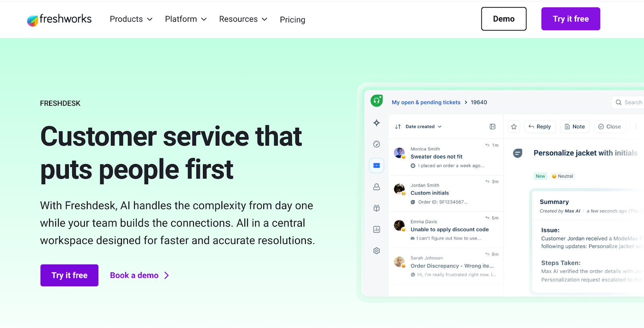Open Jordan Smith's Custom initials ticket
This screenshot has height=328, width=644.
point(446,193)
